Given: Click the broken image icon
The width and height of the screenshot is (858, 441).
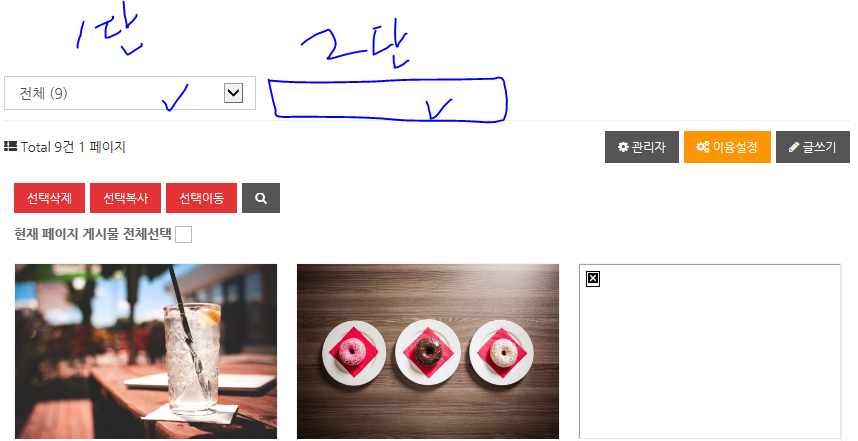Looking at the screenshot, I should pyautogui.click(x=593, y=278).
